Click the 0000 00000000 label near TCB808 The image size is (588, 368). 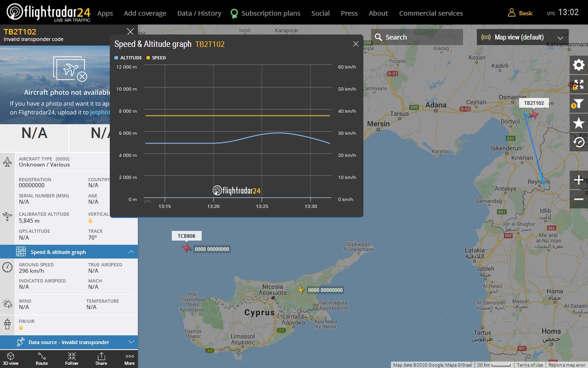pos(212,249)
